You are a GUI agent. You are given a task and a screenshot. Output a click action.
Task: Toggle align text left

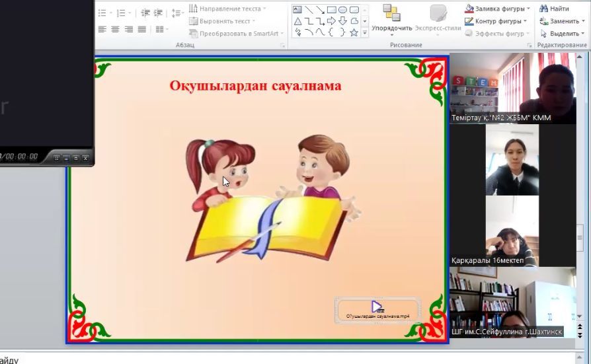point(102,30)
